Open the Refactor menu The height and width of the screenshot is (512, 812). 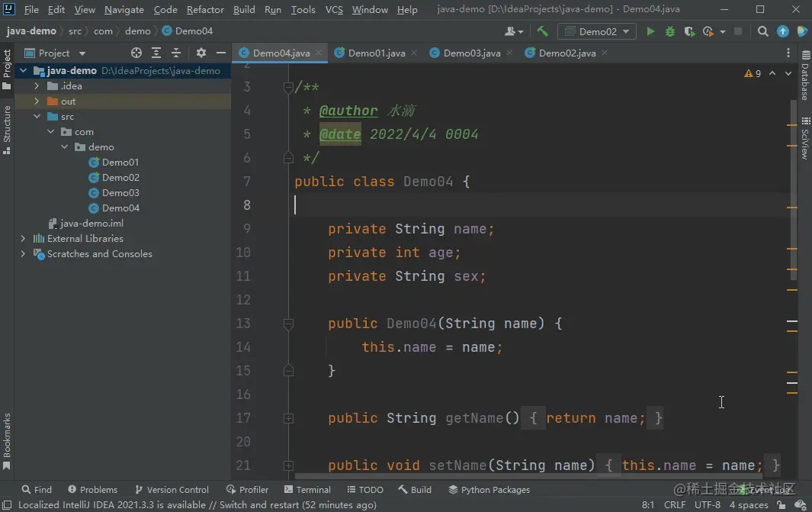pyautogui.click(x=205, y=9)
